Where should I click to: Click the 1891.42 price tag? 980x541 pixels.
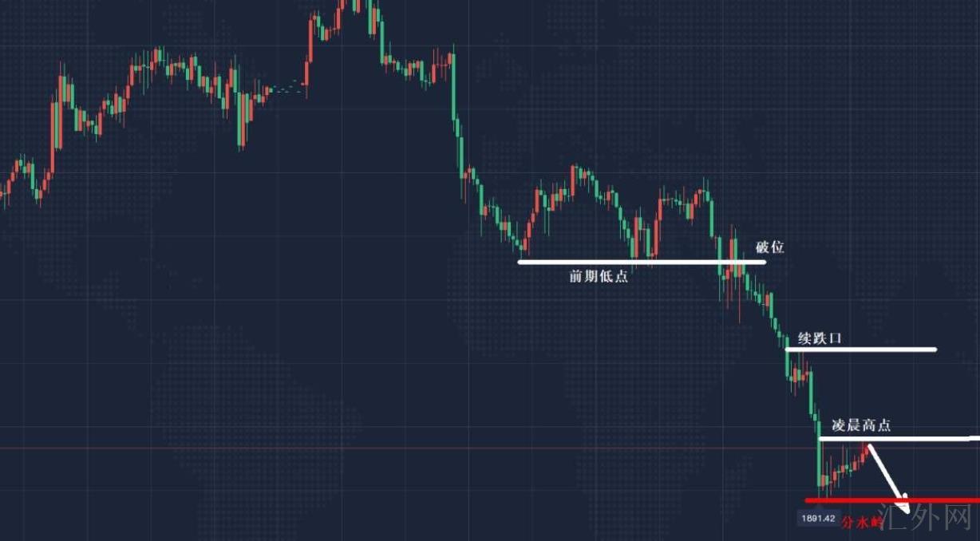817,519
